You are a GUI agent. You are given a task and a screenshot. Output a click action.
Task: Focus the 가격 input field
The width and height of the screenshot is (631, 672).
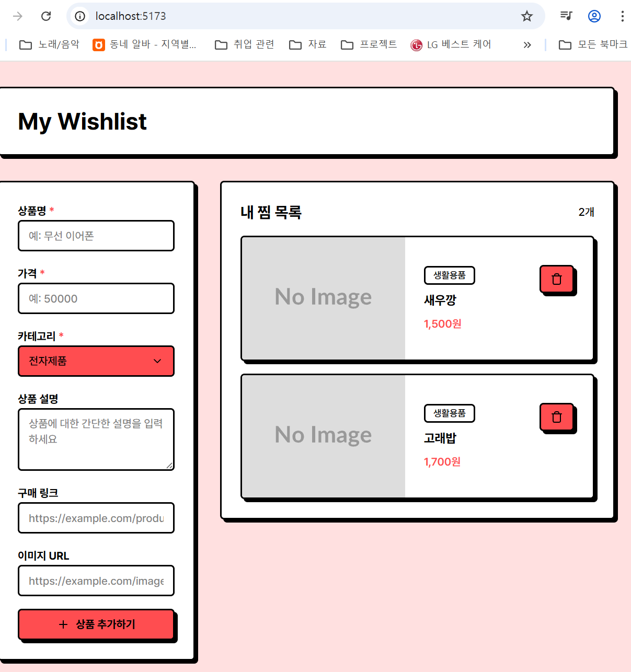click(x=96, y=298)
